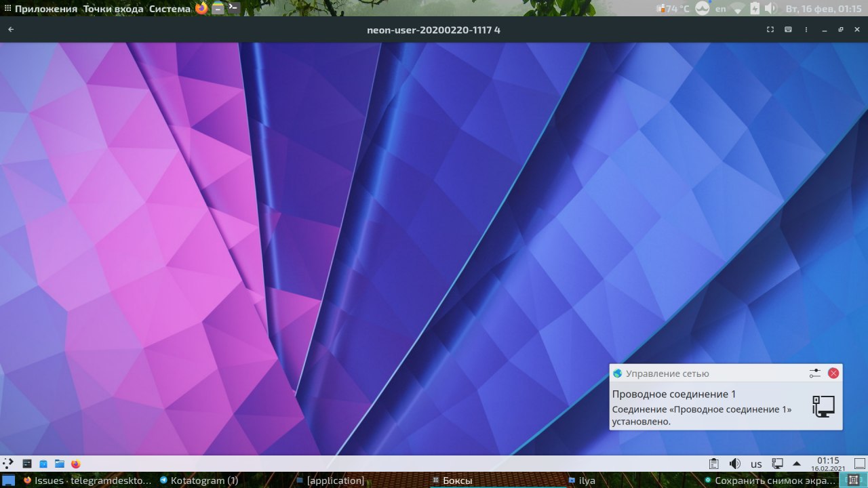The height and width of the screenshot is (488, 868).
Task: Open the keyboard shortcuts button in the Boxes header
Action: click(788, 30)
